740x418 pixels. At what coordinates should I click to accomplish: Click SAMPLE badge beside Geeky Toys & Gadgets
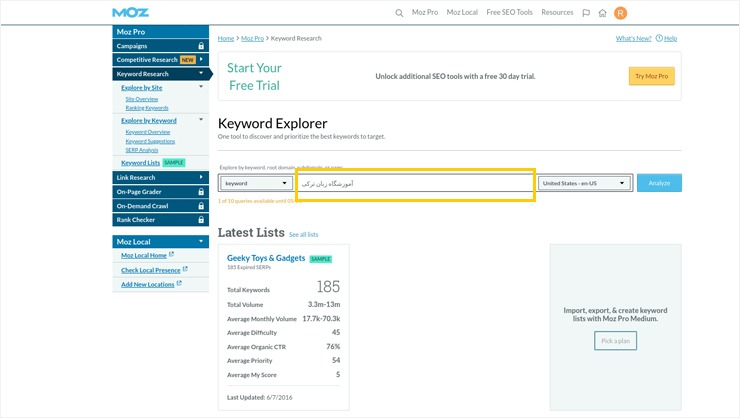point(320,259)
